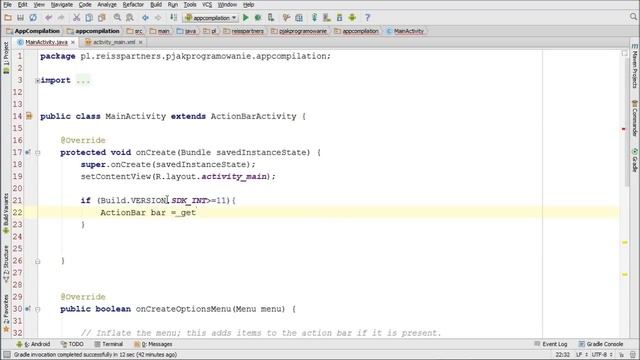Click the Paste icon in toolbar
Screen dimensions: 640x360
click(x=102, y=18)
